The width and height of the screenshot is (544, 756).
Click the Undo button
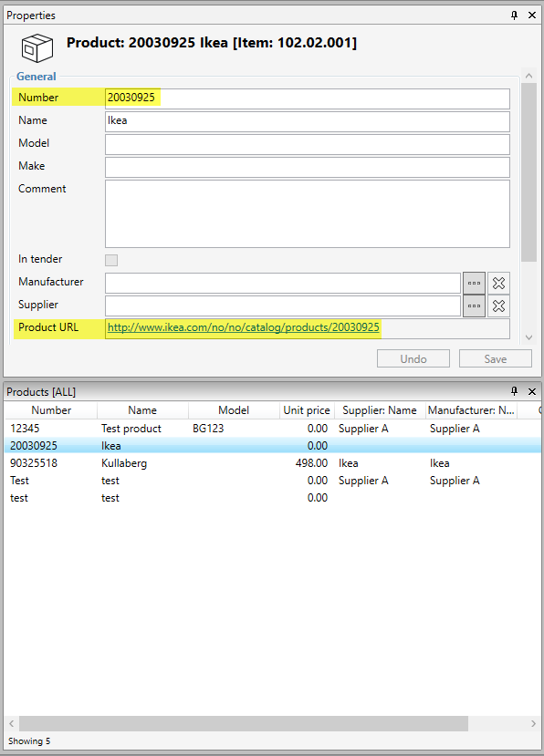[413, 358]
